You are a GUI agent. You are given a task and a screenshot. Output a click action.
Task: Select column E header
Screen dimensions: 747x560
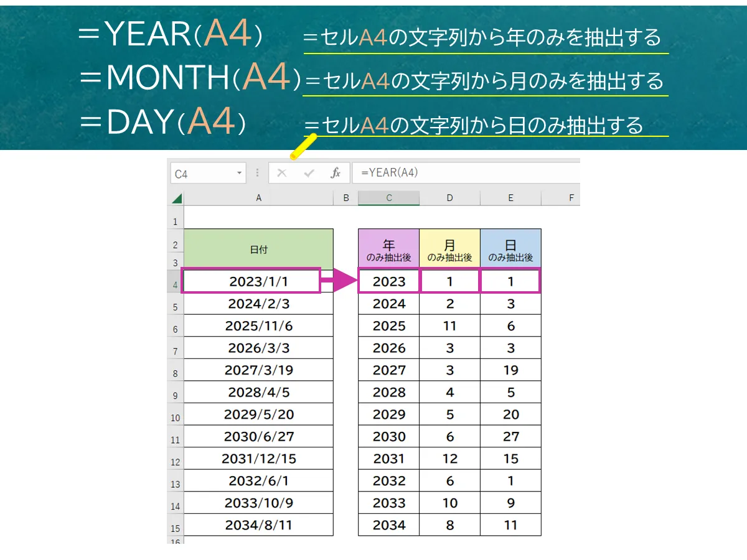point(510,197)
